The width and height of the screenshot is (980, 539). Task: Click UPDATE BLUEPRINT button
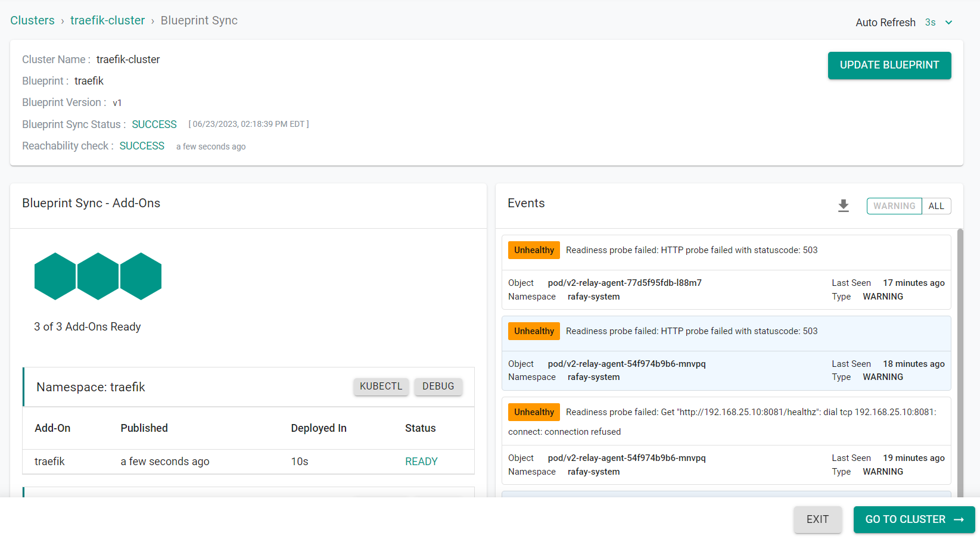[x=889, y=66]
